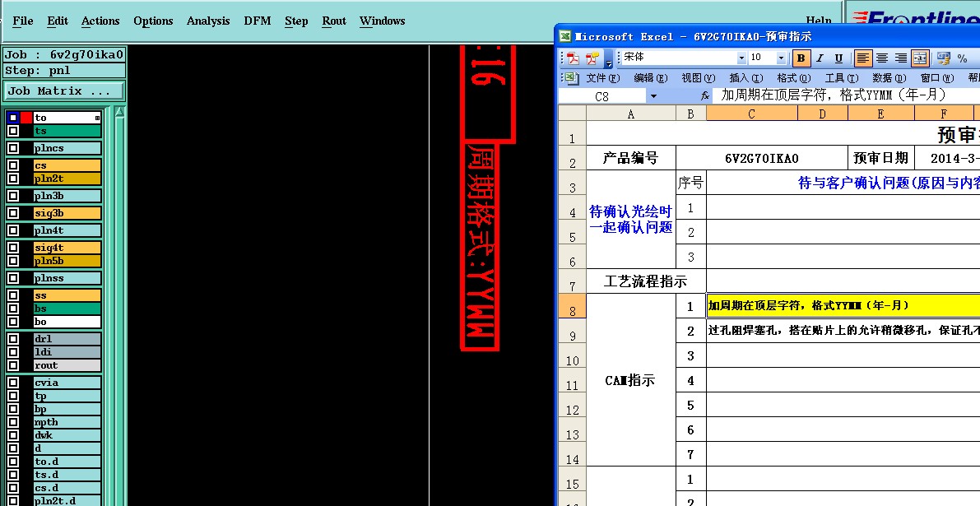Click the Job Matrix ... button
The height and width of the screenshot is (506, 980).
point(63,91)
